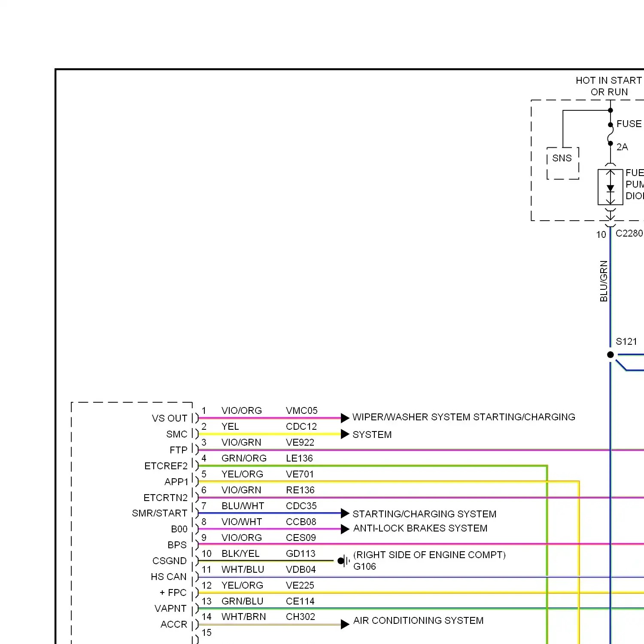644x644 pixels.
Task: Select circuit code VE225
Action: [x=300, y=585]
